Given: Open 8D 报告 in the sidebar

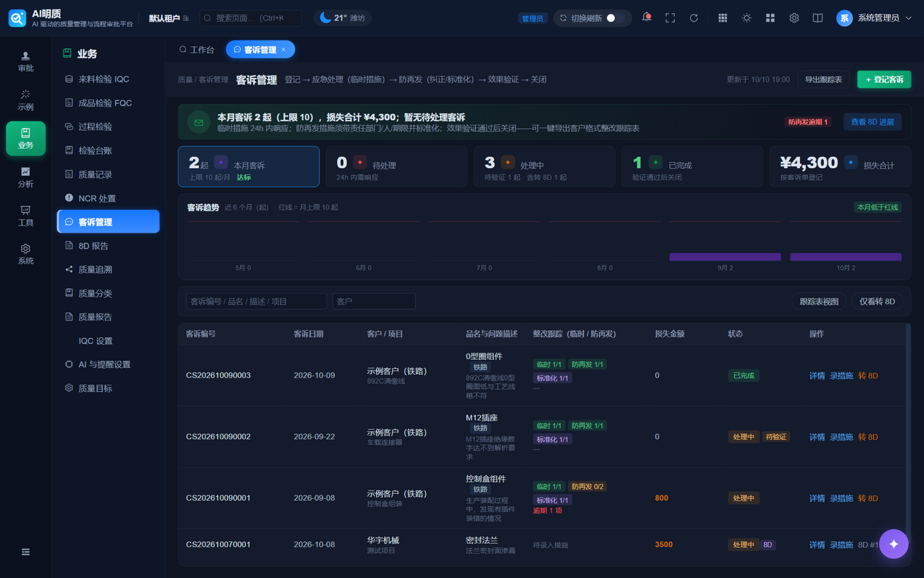Looking at the screenshot, I should click(x=108, y=245).
